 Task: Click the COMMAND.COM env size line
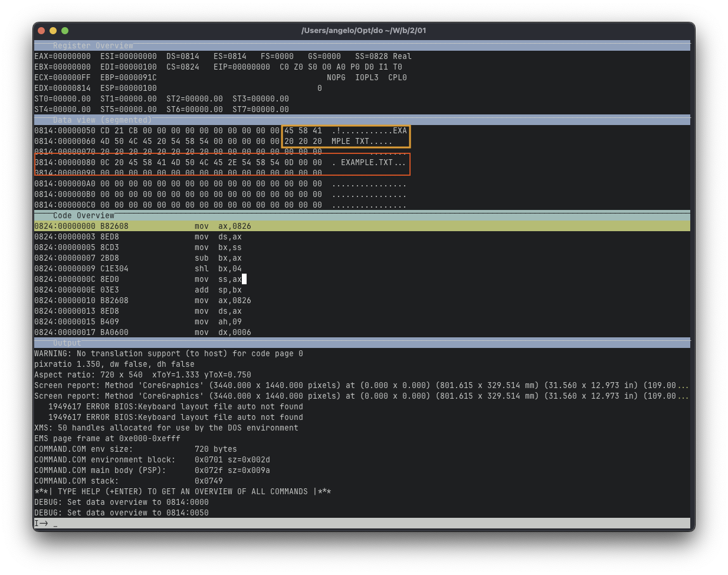tap(136, 449)
